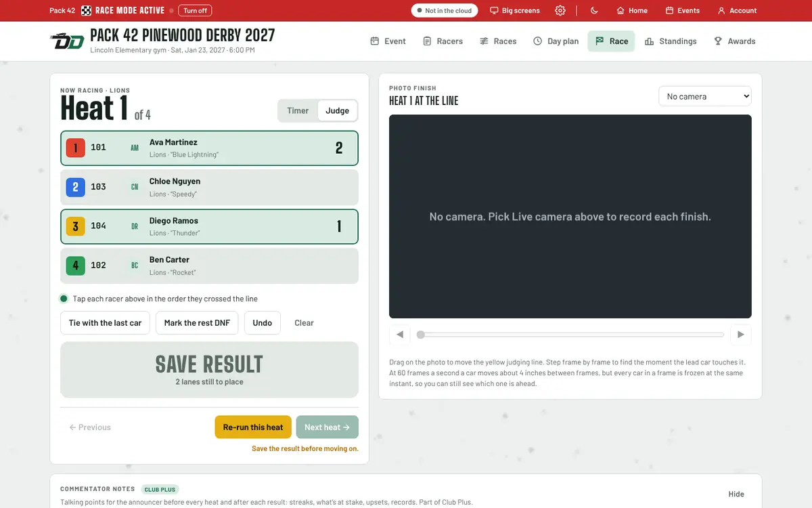Open settings gear icon in top bar
Image resolution: width=812 pixels, height=508 pixels.
pyautogui.click(x=560, y=10)
